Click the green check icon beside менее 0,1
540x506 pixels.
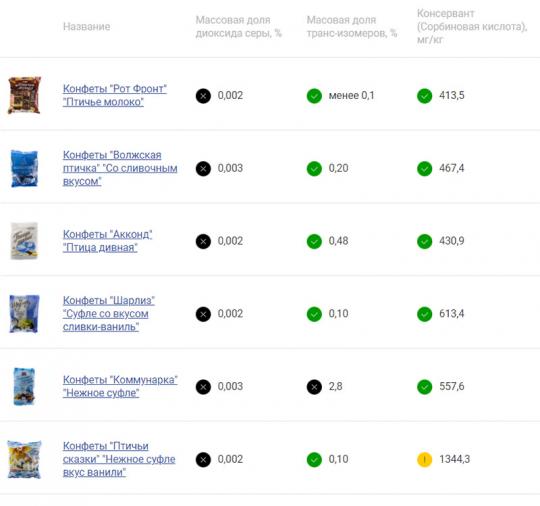314,96
